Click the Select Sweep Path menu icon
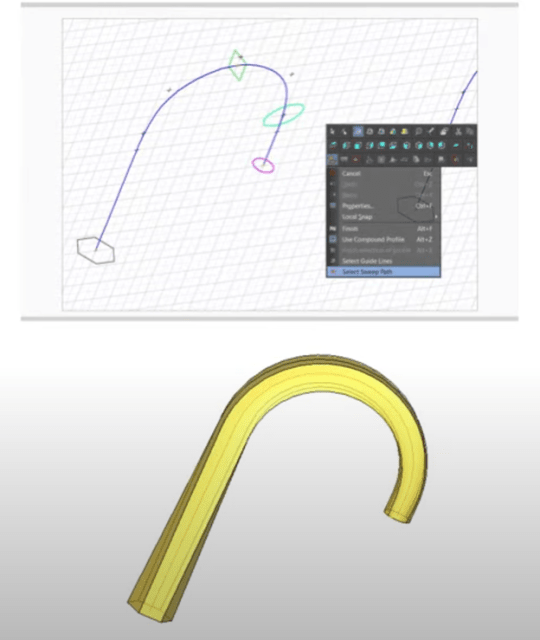540x640 pixels. pos(333,272)
